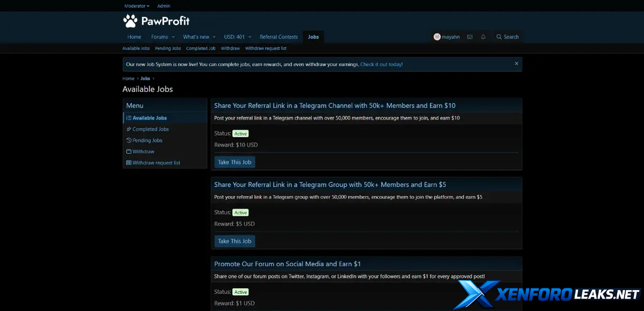Click the Search magnifier button
644x311 pixels.
pos(507,37)
